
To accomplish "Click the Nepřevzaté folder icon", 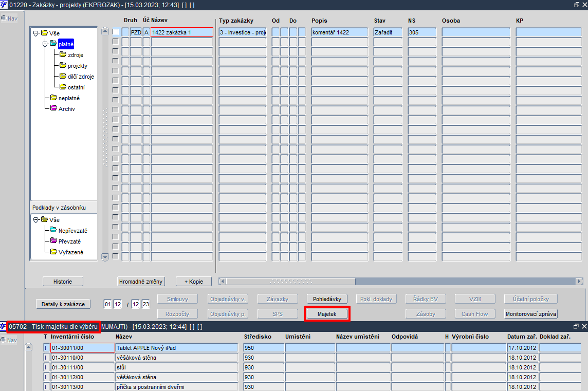I will click(x=53, y=230).
